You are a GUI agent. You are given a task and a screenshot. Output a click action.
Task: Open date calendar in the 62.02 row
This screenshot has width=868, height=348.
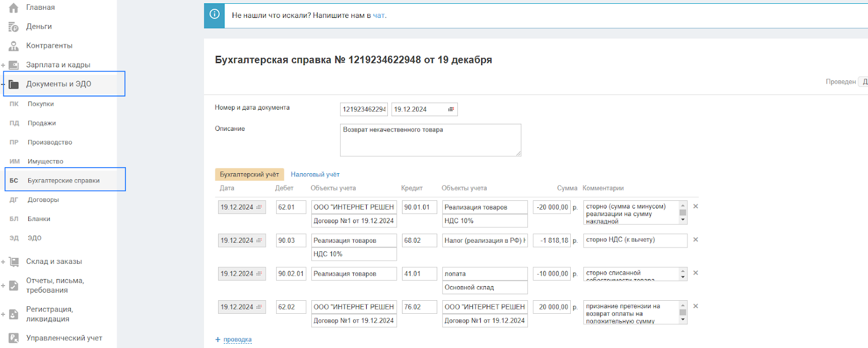point(259,307)
